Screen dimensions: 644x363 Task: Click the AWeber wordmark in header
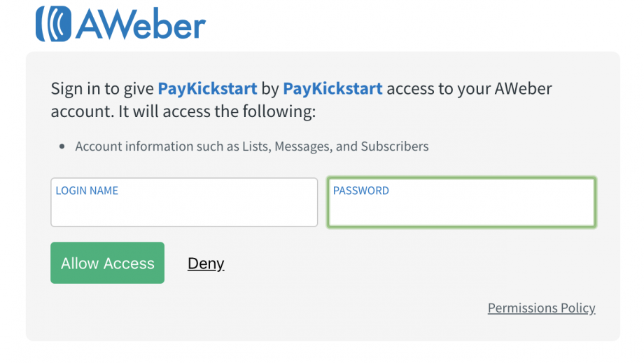point(141,24)
